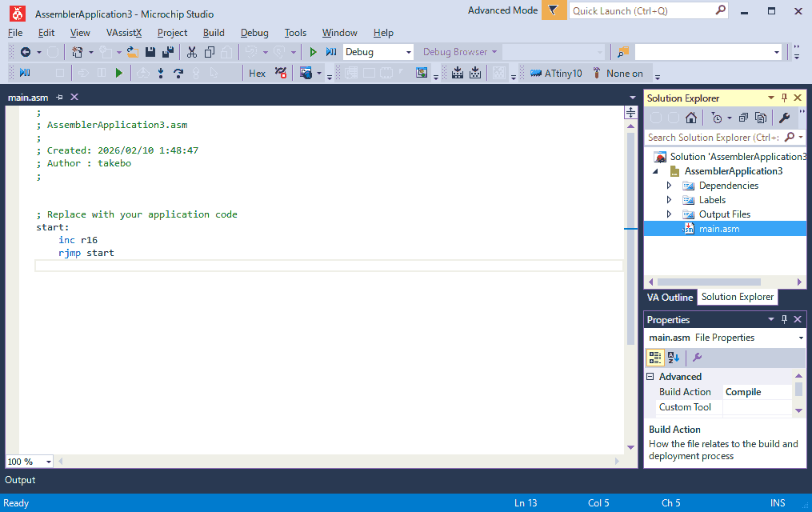
Task: Expand the Output Files node
Action: (x=669, y=214)
